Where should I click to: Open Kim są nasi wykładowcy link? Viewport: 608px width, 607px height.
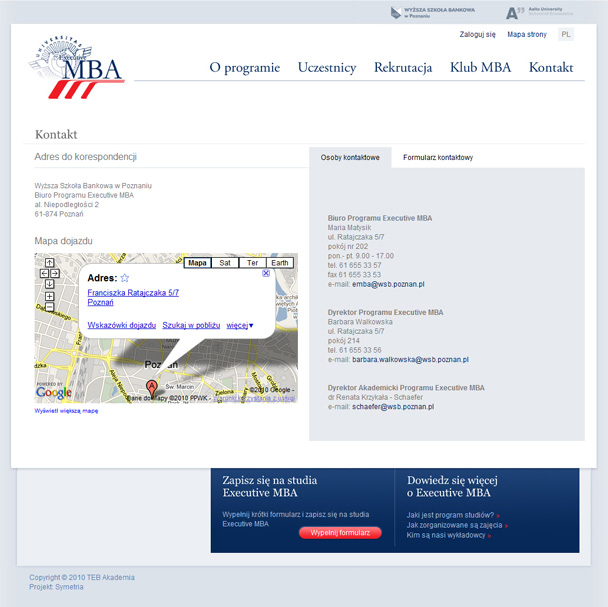coord(449,535)
